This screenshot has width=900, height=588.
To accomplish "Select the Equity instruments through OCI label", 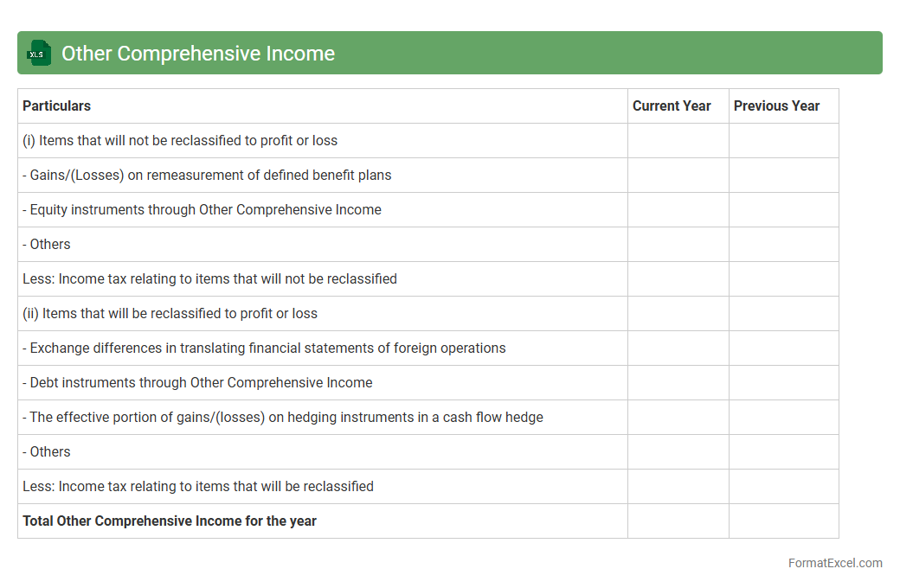I will [x=202, y=209].
